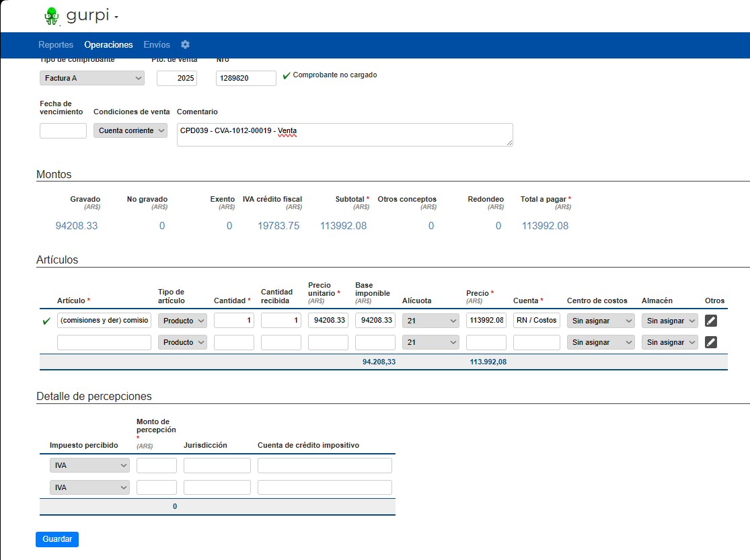Click the Detalle de percepciones heading
750x560 pixels.
click(93, 397)
